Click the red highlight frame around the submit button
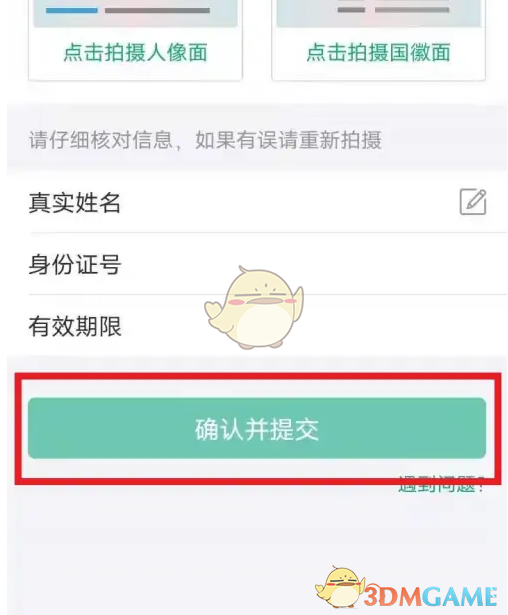Viewport: 508px width, 615px height. click(258, 428)
